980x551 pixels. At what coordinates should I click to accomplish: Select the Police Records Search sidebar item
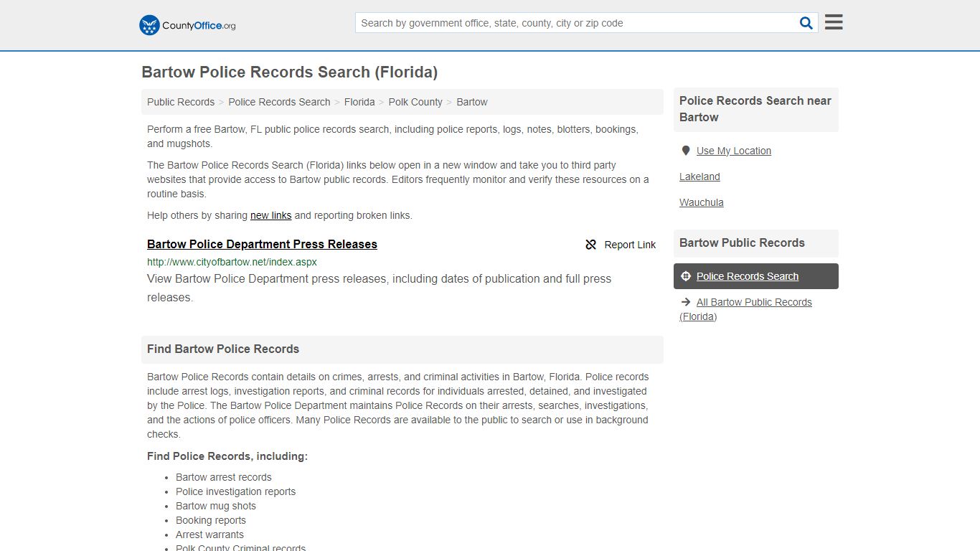756,276
